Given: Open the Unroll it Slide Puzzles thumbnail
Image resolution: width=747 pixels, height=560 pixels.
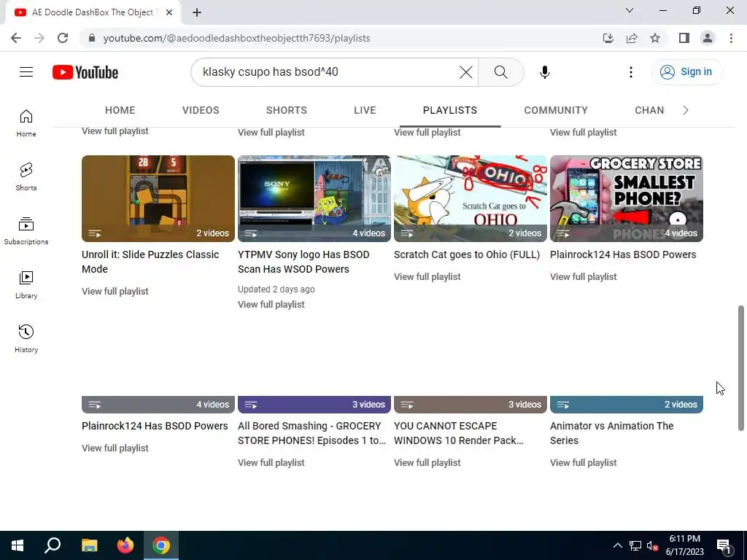Looking at the screenshot, I should (x=158, y=198).
